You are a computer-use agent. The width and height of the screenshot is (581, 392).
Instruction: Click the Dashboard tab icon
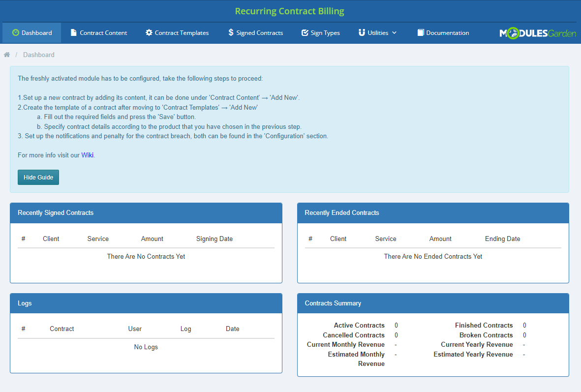pos(16,32)
